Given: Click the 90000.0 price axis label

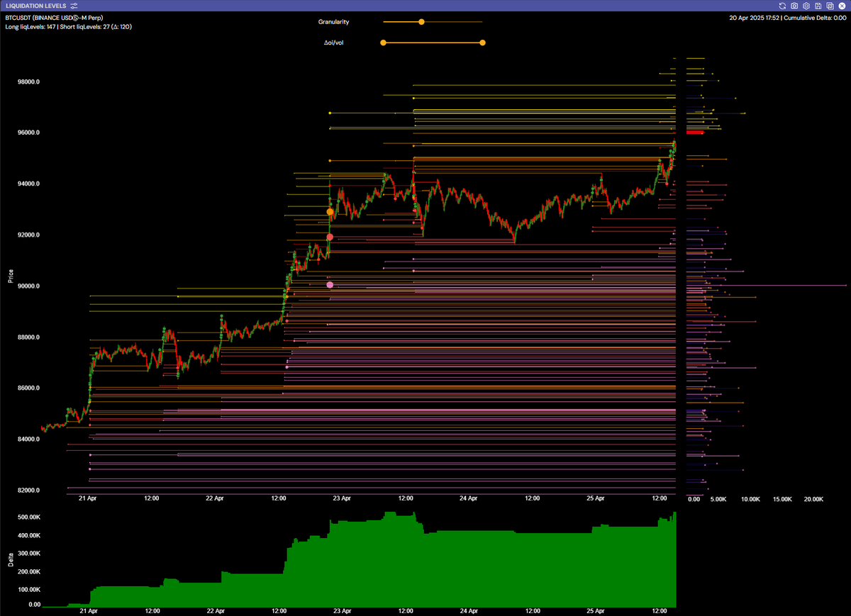Looking at the screenshot, I should pos(28,286).
